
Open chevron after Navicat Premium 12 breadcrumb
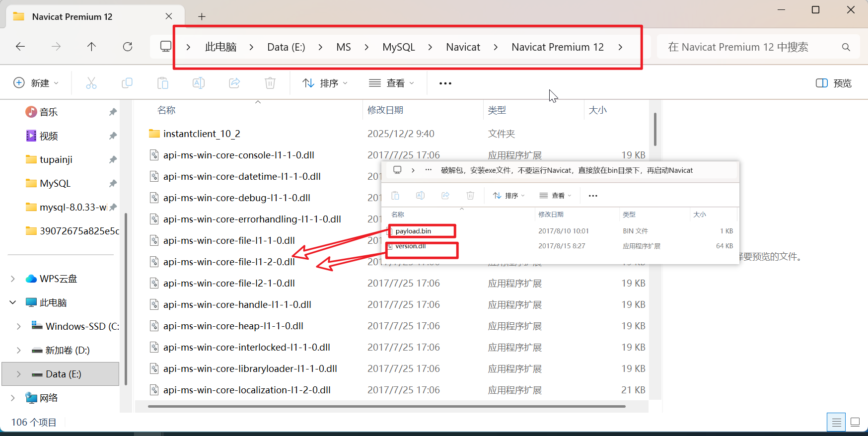point(620,47)
